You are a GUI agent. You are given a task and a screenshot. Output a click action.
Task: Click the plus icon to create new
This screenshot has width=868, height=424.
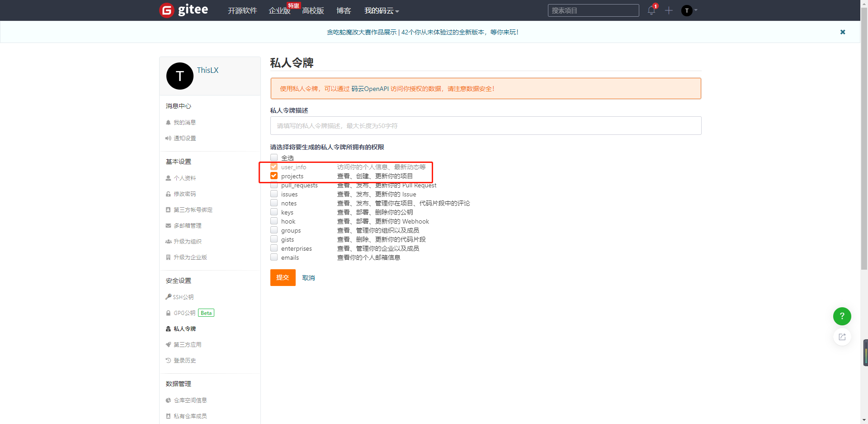click(669, 10)
